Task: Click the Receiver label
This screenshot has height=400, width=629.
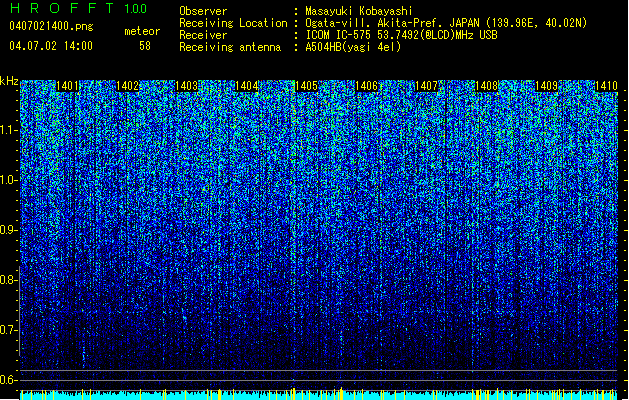Action: (203, 35)
